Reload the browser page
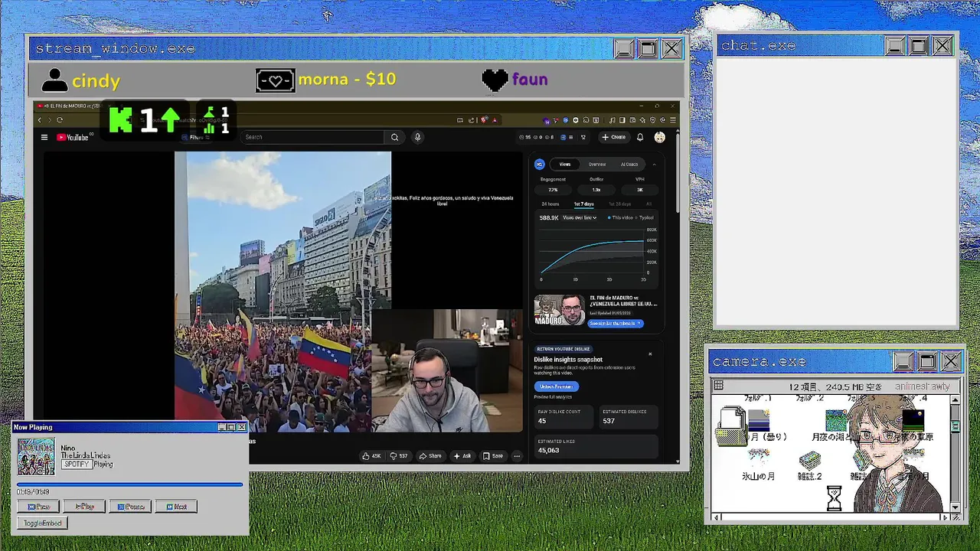 coord(59,119)
